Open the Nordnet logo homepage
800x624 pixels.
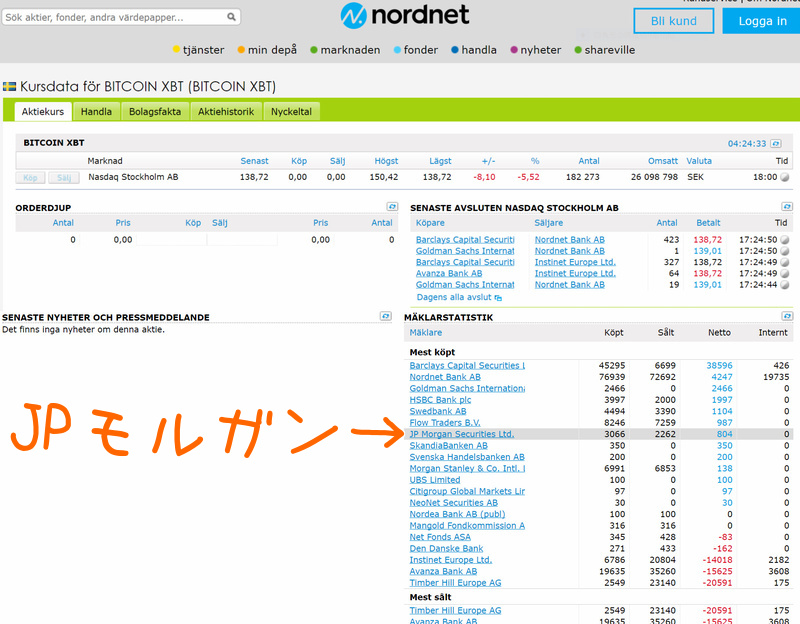[405, 15]
